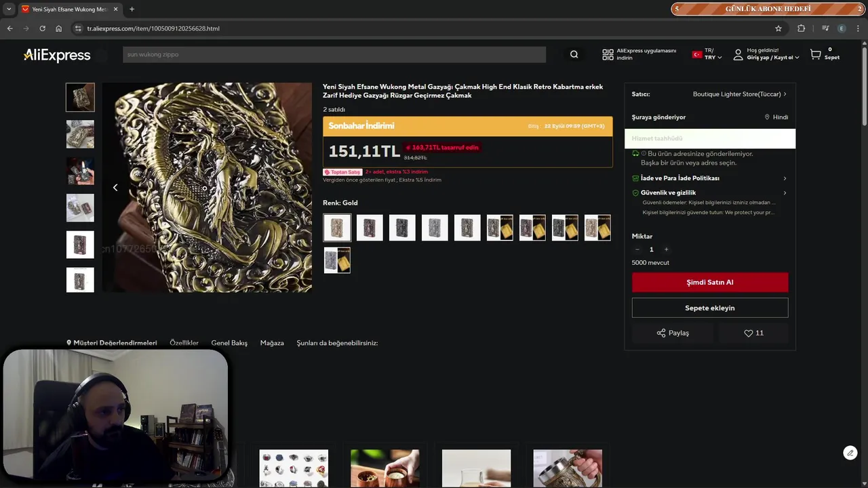Select the first Gold color variant
Screen dimensions: 868x488
click(337, 228)
